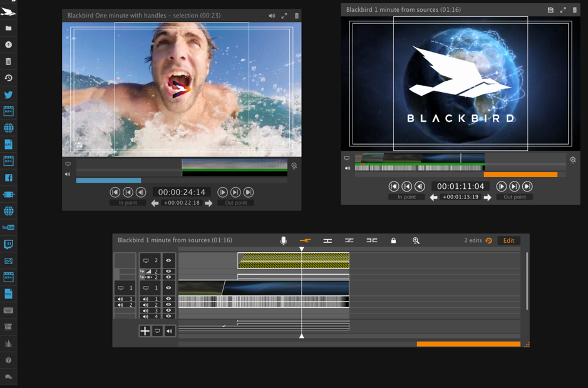588x388 pixels.
Task: Click the 00:01:11:04 timecode field
Action: coord(460,186)
